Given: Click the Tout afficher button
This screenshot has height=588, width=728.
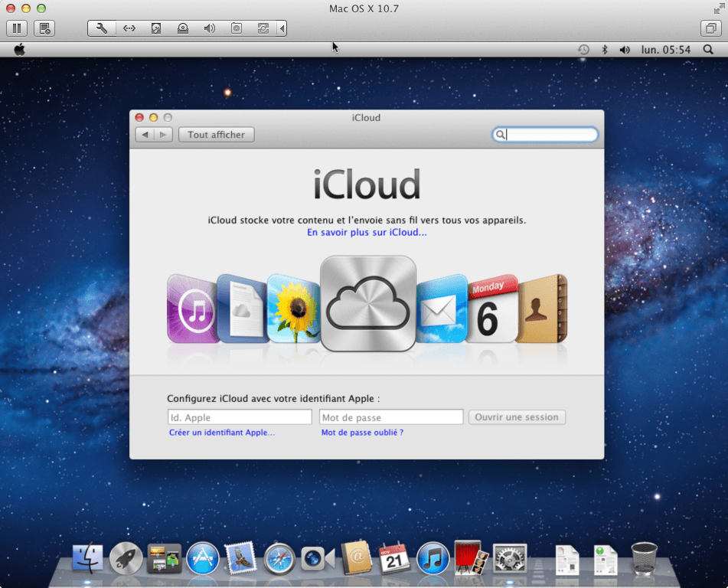Looking at the screenshot, I should [x=217, y=135].
